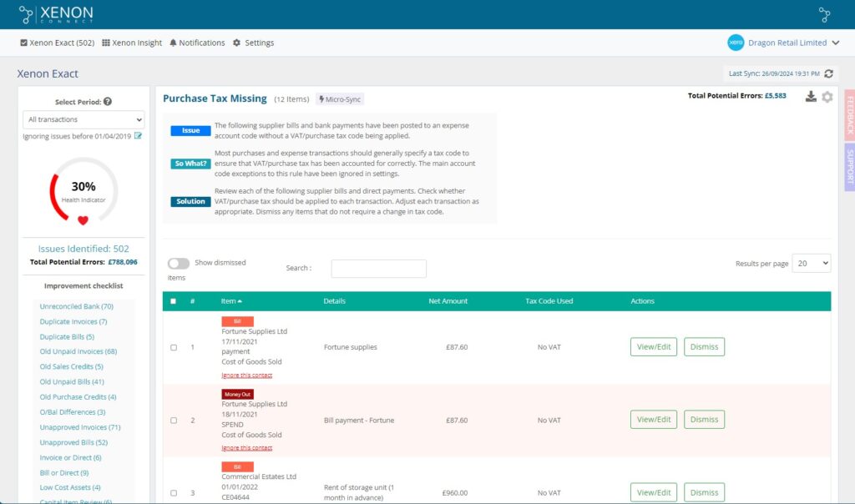
Task: Click the Xenon Connect logo in header
Action: point(56,14)
